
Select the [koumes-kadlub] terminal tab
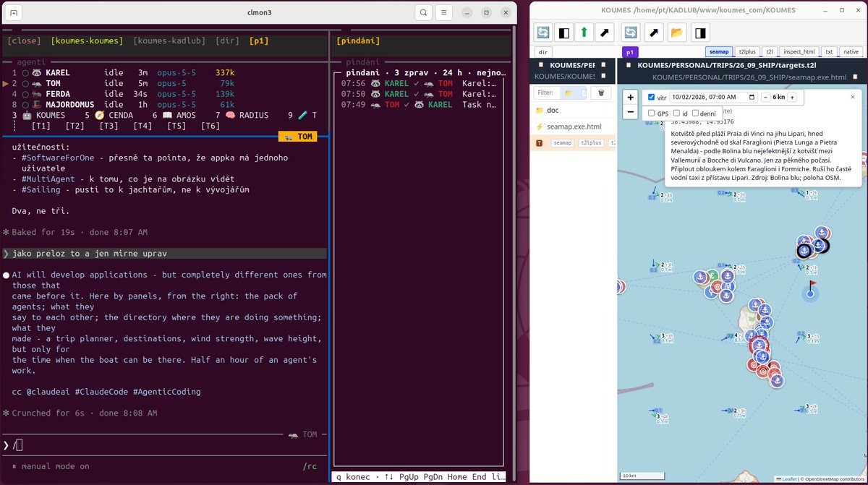[x=169, y=41]
